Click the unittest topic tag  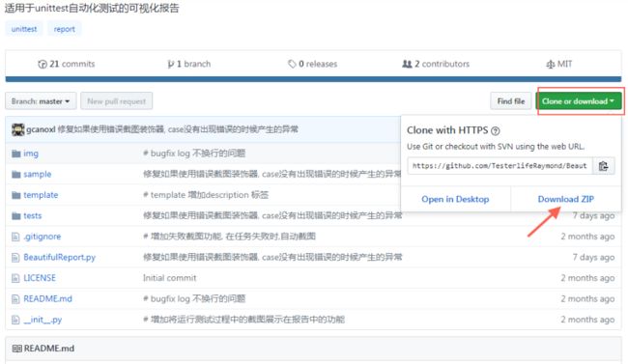click(24, 29)
